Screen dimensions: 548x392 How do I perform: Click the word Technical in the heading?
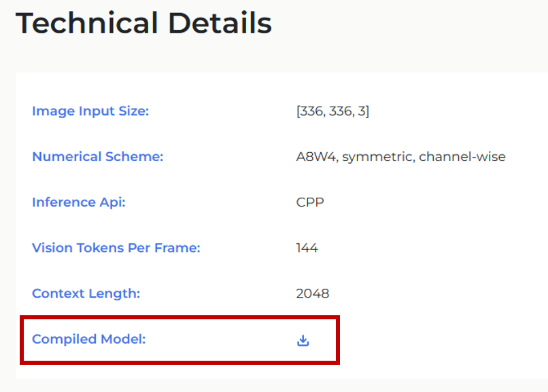pos(86,24)
